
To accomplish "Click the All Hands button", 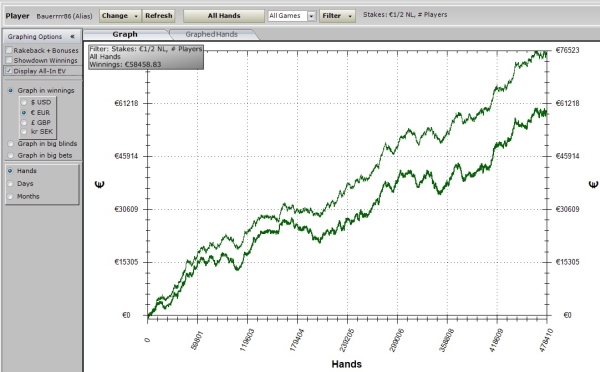I will point(224,16).
